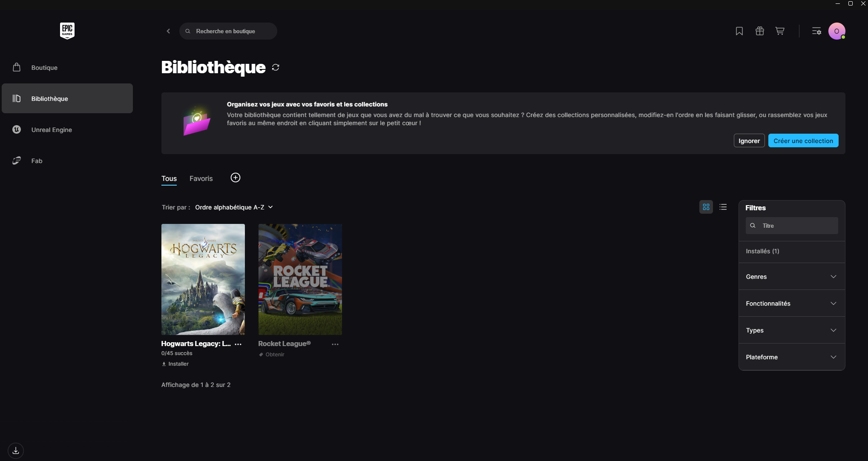868x461 pixels.
Task: Open Hogwarts Legacy options menu
Action: [x=238, y=344]
